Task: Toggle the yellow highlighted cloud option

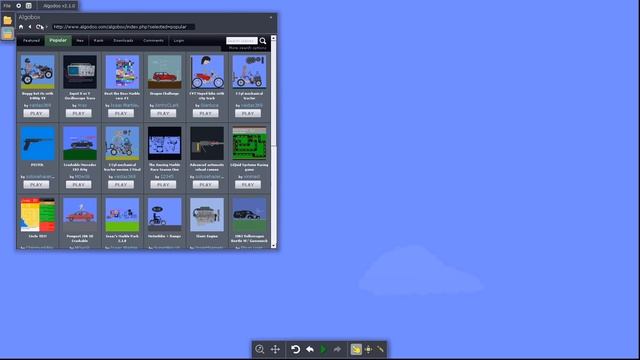Action: coord(356,349)
